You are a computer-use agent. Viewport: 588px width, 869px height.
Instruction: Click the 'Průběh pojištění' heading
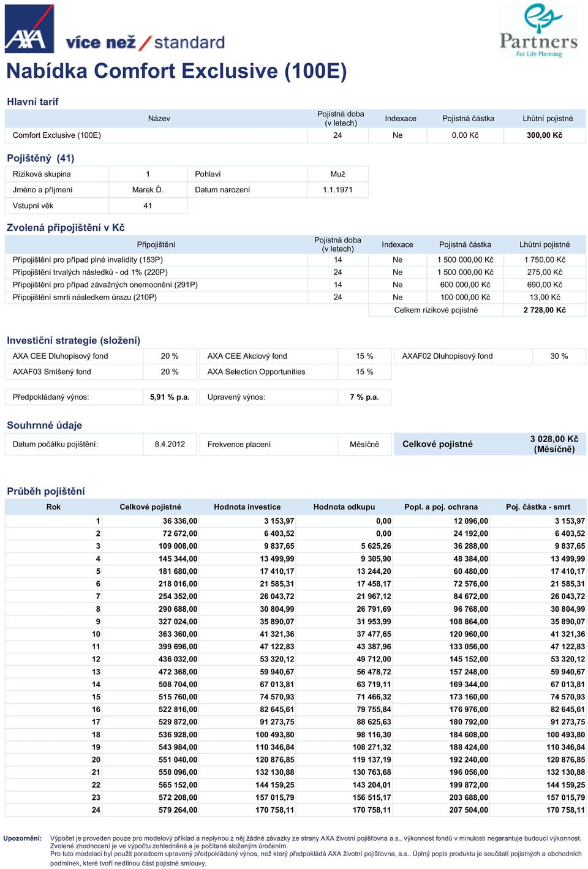[x=46, y=491]
